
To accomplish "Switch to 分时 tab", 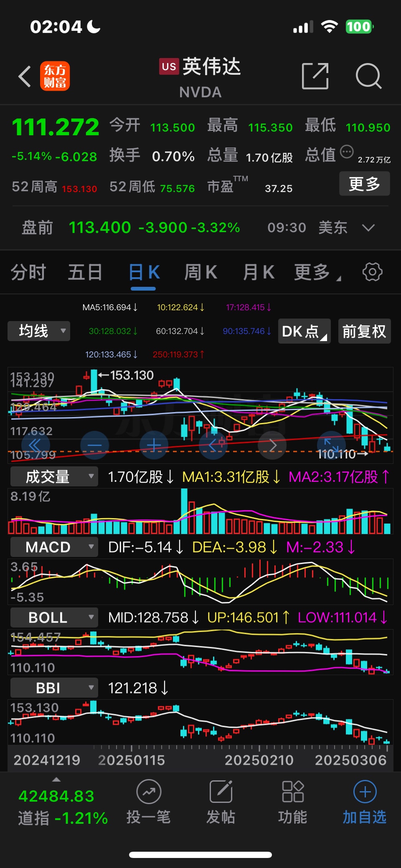I will click(28, 272).
